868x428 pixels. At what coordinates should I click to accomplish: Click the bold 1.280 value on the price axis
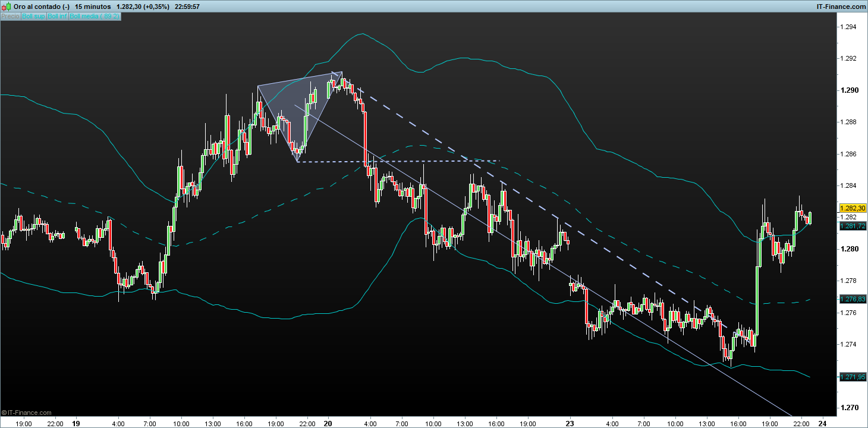pos(848,249)
